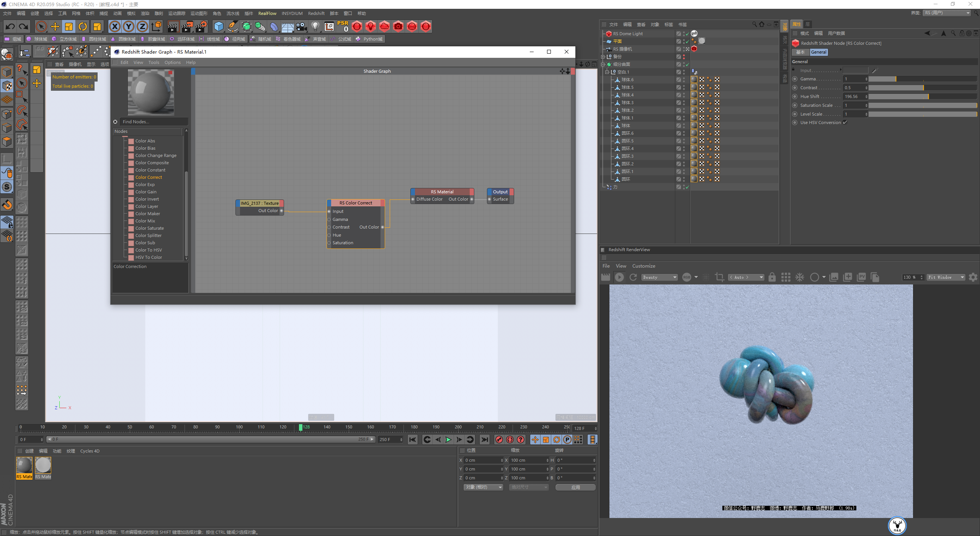Toggle visibility dots for 球体.6 object

pos(684,80)
